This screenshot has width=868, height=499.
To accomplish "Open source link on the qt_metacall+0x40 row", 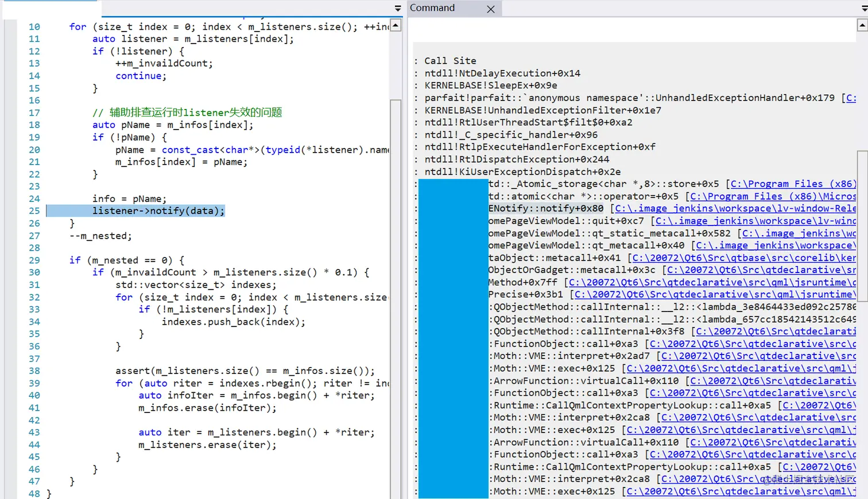I will [776, 245].
